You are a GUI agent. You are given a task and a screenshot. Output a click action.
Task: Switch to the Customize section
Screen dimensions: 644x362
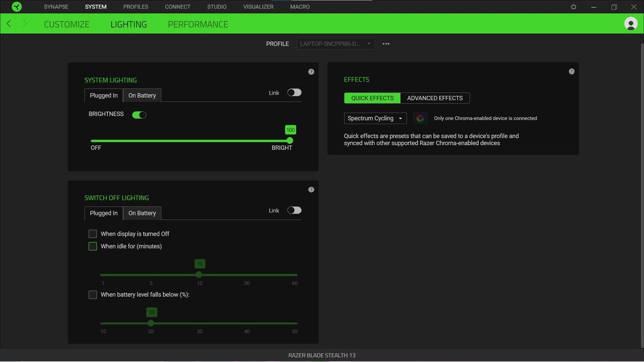tap(67, 24)
